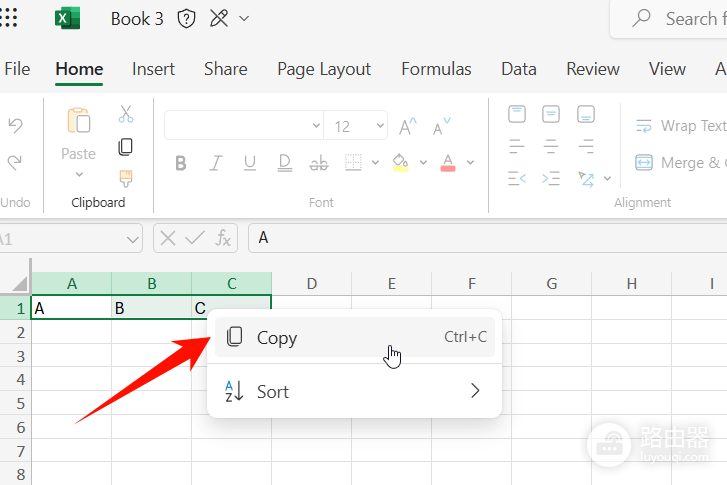727x485 pixels.
Task: Click the Align Right icon
Action: coord(586,147)
